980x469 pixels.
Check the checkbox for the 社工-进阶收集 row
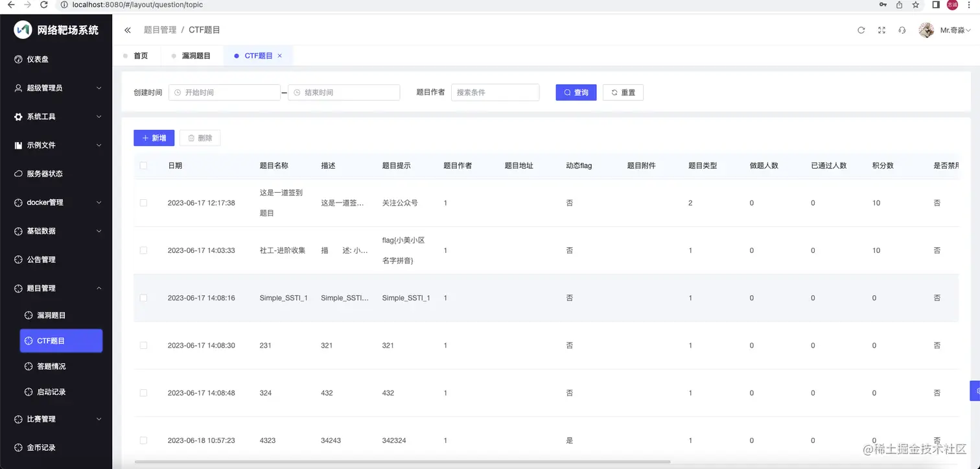[x=143, y=250]
